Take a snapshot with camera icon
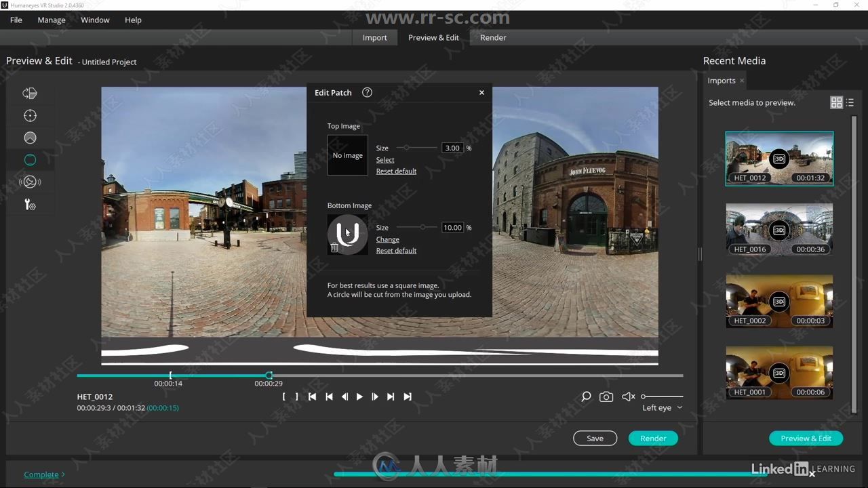 point(606,396)
